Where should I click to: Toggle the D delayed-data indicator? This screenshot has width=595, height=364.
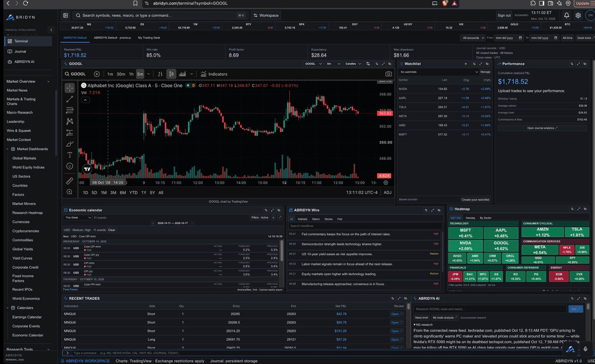pos(193,85)
